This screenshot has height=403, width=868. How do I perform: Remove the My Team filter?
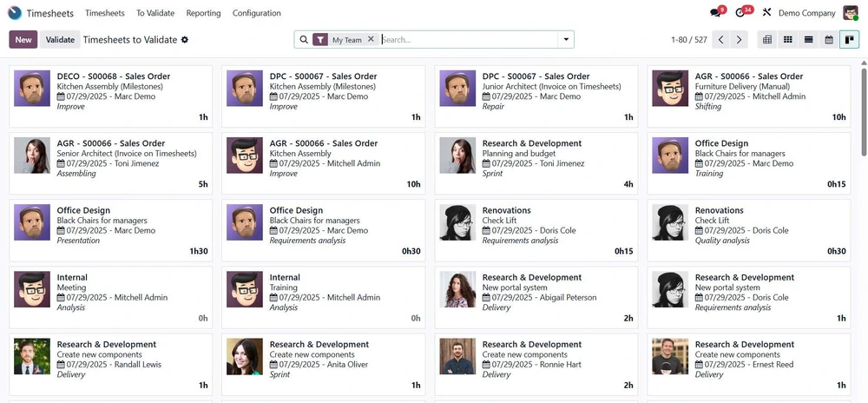[x=371, y=39]
